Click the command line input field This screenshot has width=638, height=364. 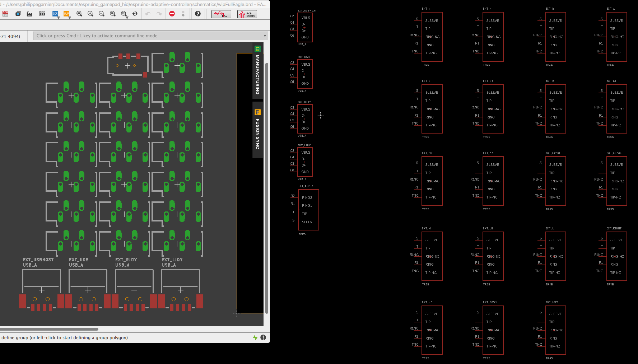150,36
